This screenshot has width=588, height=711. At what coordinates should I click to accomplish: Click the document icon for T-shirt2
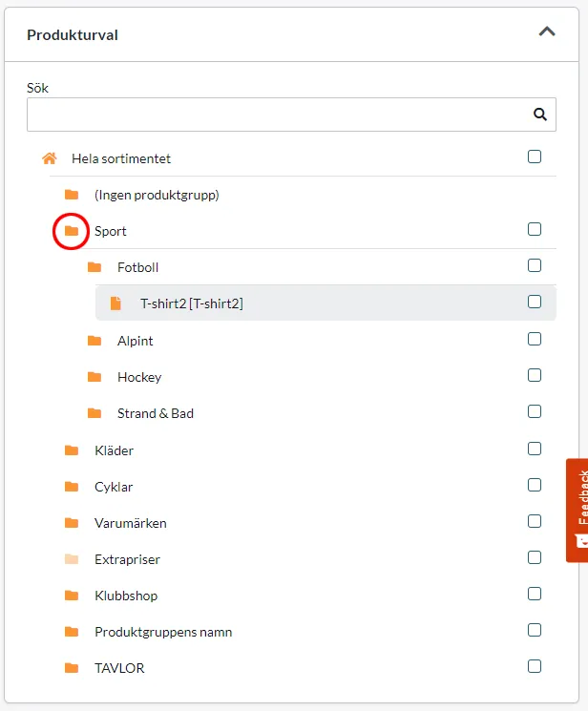click(x=116, y=303)
